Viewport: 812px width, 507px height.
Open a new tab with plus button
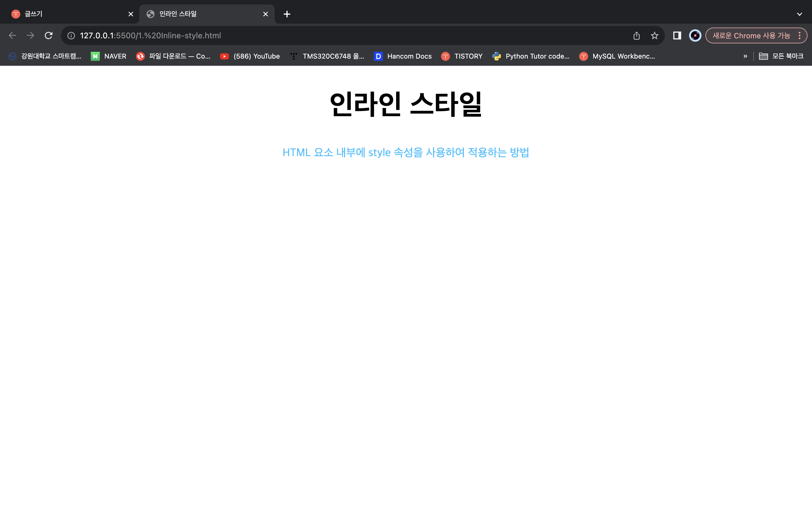click(287, 14)
